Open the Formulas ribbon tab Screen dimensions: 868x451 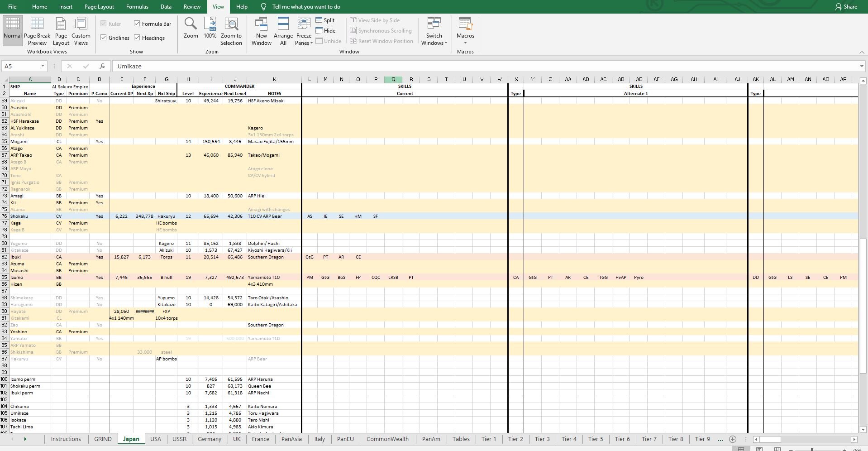[x=137, y=7]
